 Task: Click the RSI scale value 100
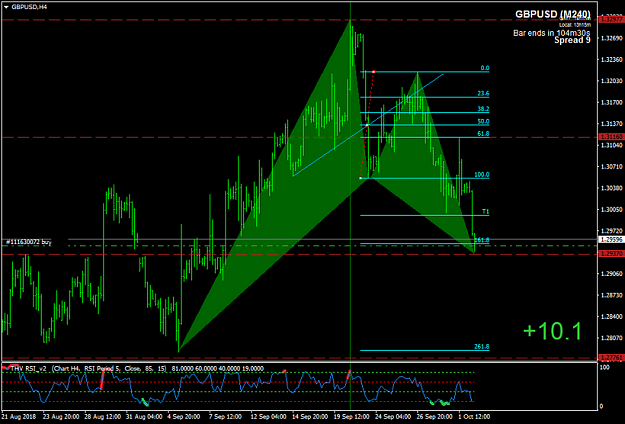point(605,367)
